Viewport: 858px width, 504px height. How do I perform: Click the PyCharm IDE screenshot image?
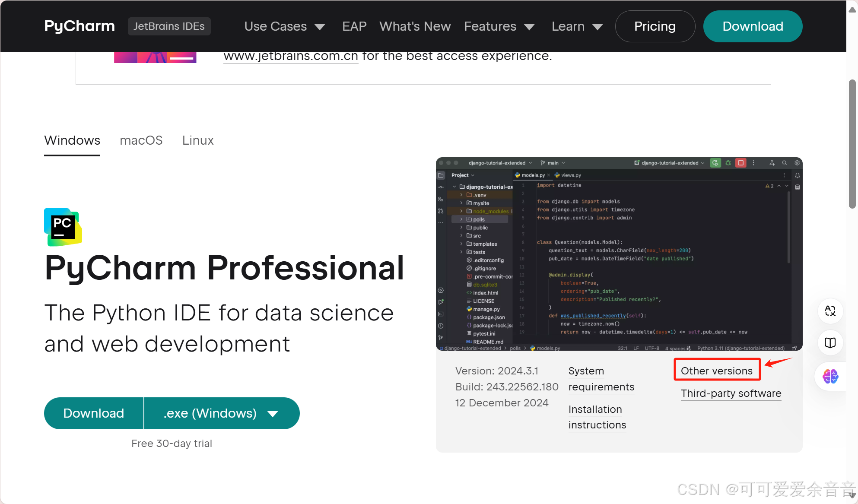point(619,254)
